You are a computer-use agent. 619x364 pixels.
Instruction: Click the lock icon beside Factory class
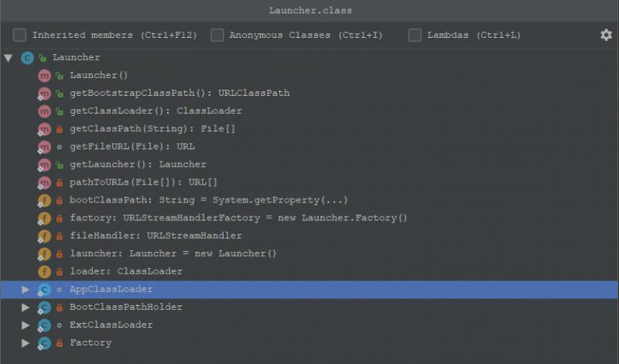pyautogui.click(x=60, y=343)
